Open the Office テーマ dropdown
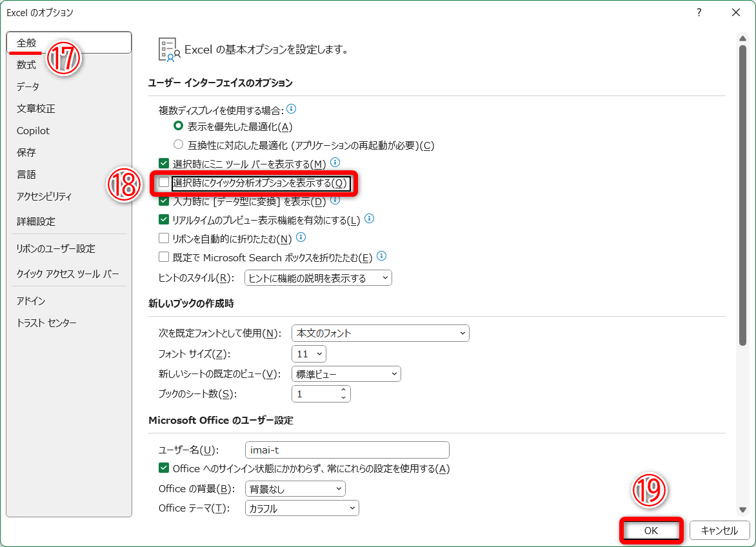This screenshot has height=547, width=756. [354, 508]
